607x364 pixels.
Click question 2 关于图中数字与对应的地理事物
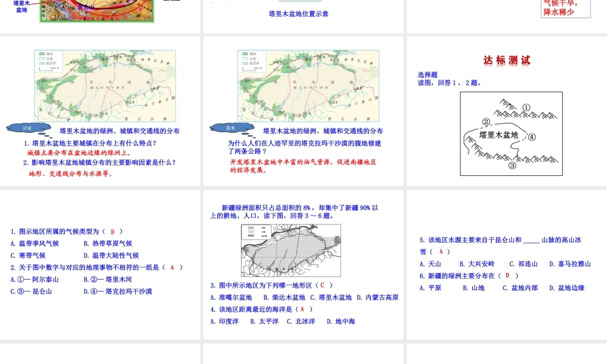(97, 268)
